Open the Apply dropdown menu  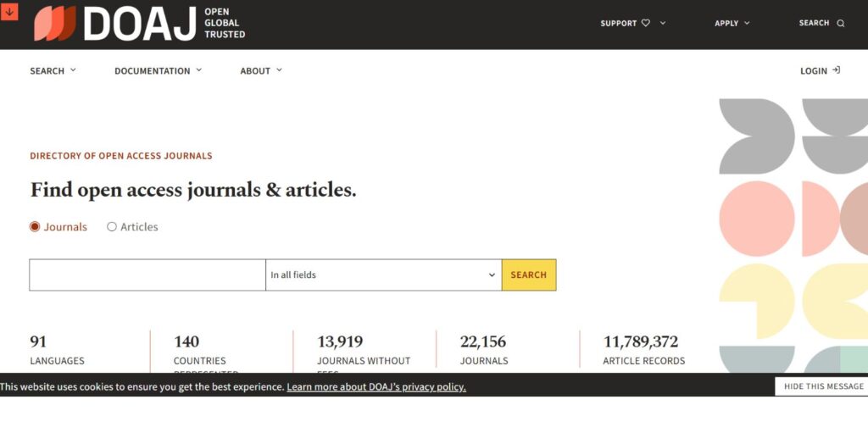click(732, 24)
